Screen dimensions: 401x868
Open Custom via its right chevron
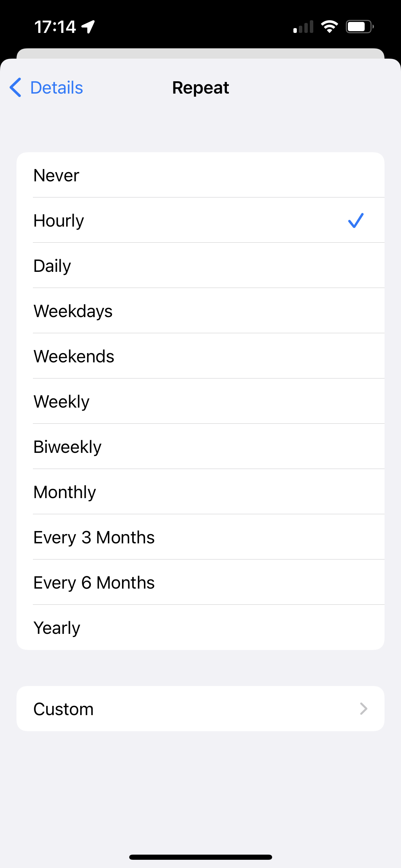363,709
